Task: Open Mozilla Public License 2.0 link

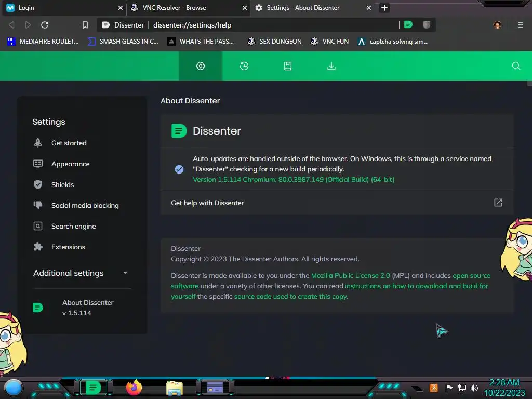Action: click(x=351, y=275)
